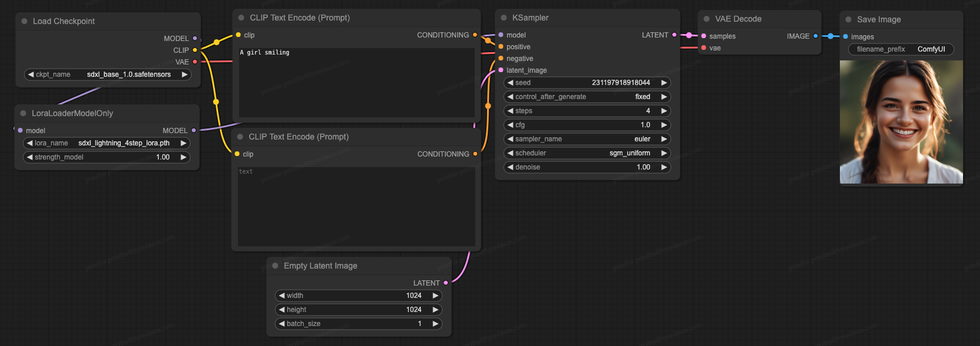Click the MODEL output port on Load Checkpoint
The height and width of the screenshot is (346, 980).
[195, 39]
